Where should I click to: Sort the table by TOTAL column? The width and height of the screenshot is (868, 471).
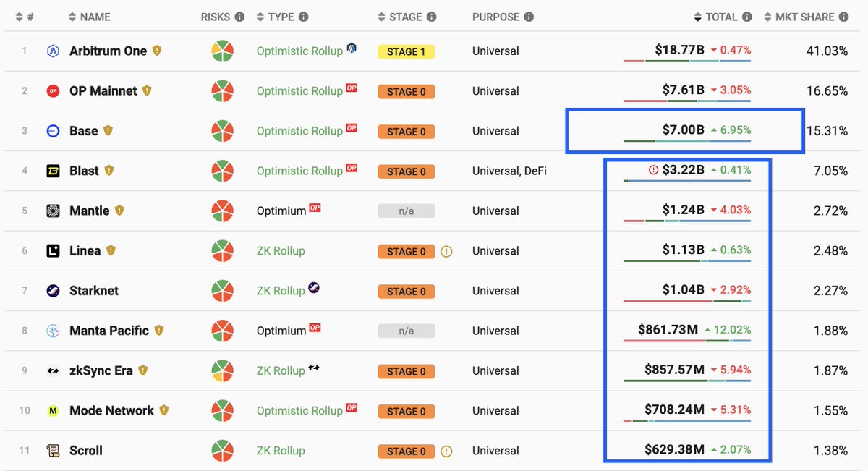715,17
